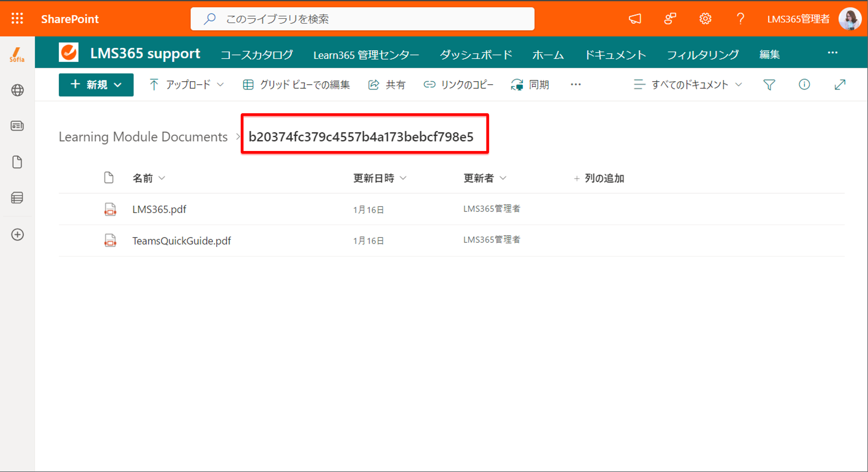This screenshot has height=472, width=868.
Task: Open the すべてのドキュメント view switcher
Action: [688, 85]
